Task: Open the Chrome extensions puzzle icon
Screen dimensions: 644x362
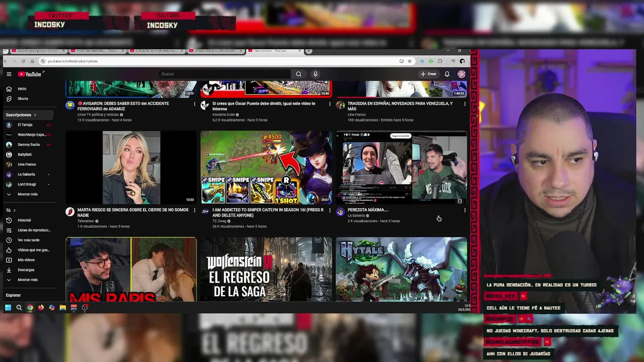Action: tap(440, 61)
